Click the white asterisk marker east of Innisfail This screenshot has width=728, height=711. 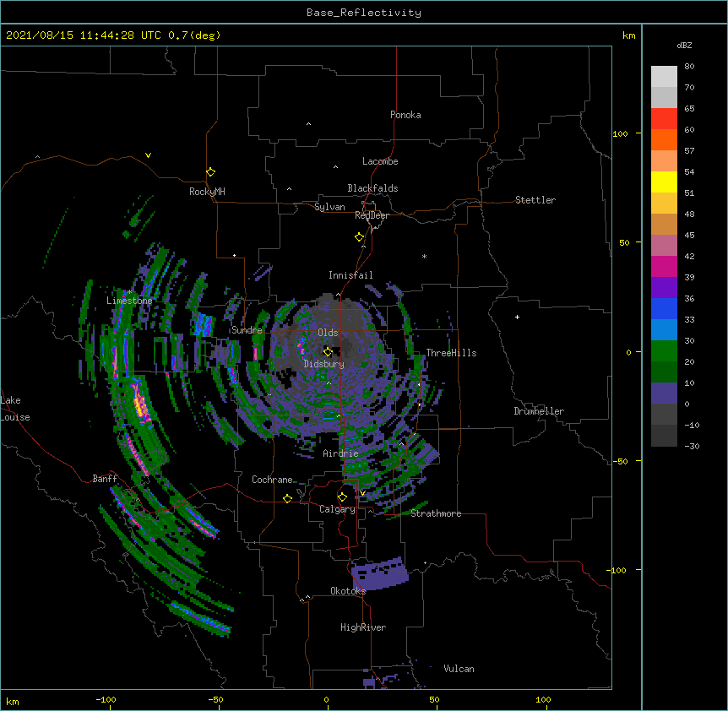424,256
